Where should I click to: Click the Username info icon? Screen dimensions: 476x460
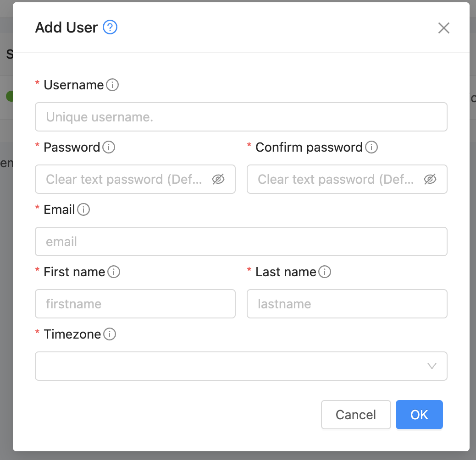click(x=112, y=85)
